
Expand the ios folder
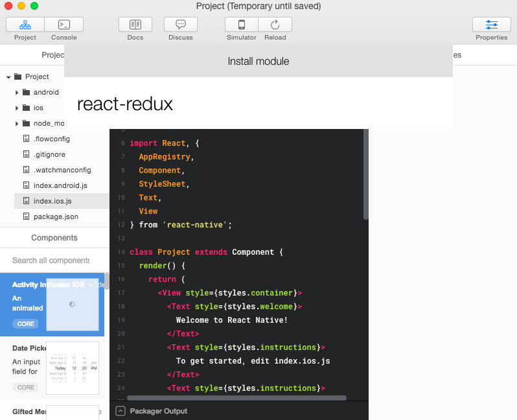[16, 108]
